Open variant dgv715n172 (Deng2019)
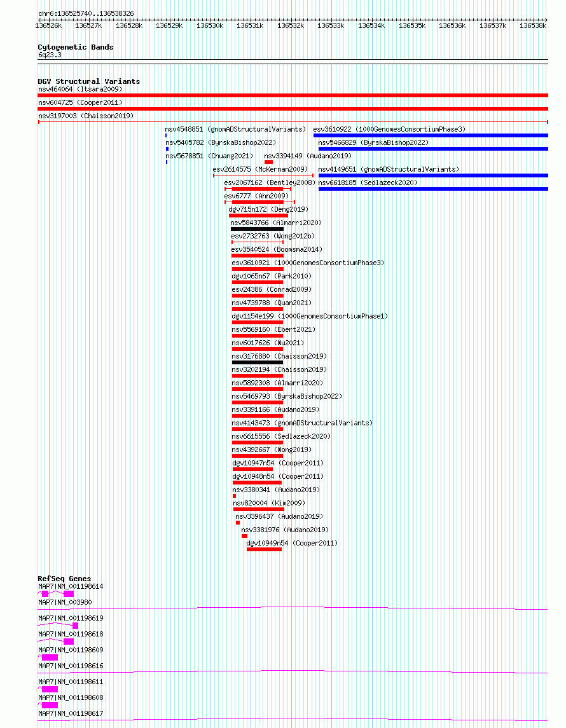Screen dimensions: 566x728 tap(268, 209)
